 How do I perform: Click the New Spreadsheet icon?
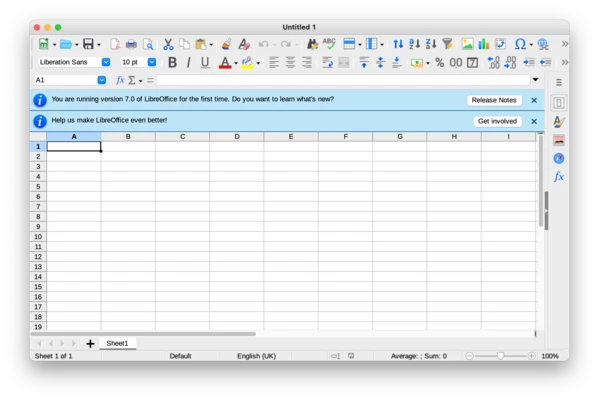(44, 44)
